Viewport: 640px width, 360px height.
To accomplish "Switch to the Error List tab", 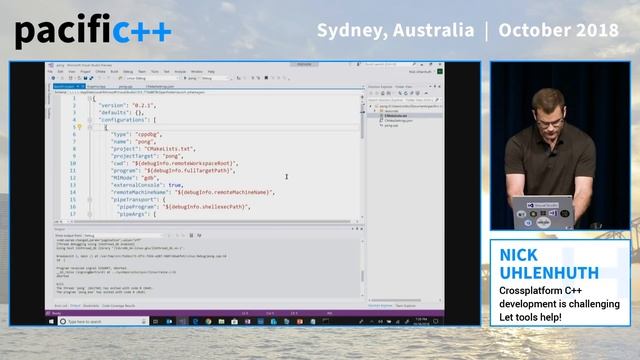I will 61,306.
